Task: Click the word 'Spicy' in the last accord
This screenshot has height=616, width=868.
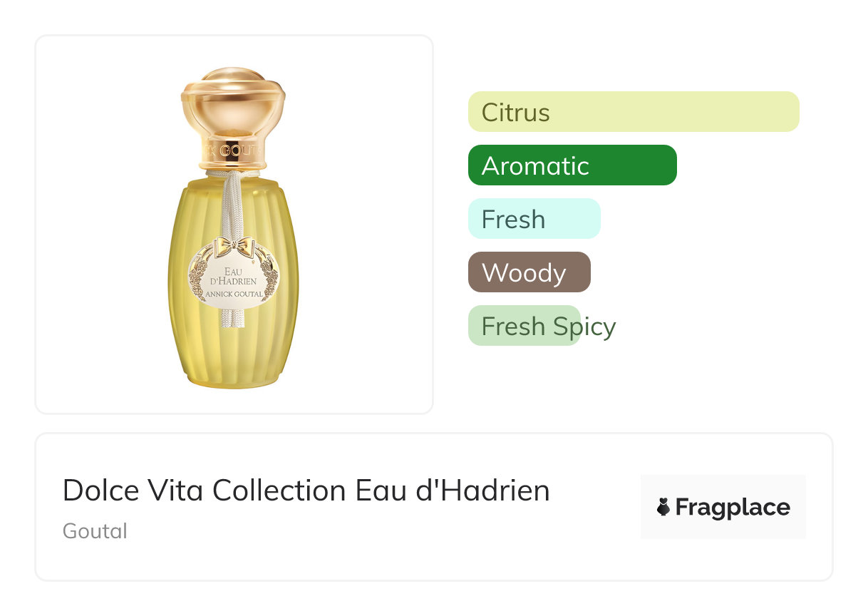Action: [x=584, y=327]
